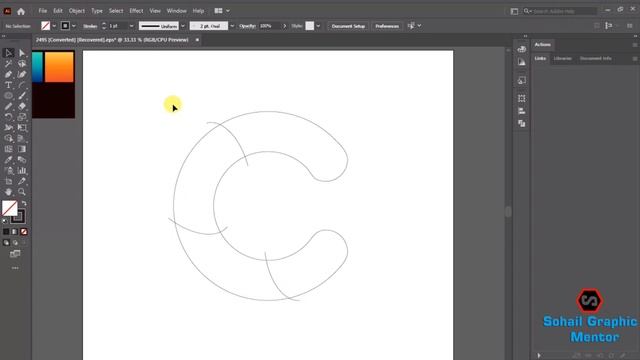This screenshot has height=360, width=640.
Task: Enable Draw Normal mode
Action: point(6,242)
